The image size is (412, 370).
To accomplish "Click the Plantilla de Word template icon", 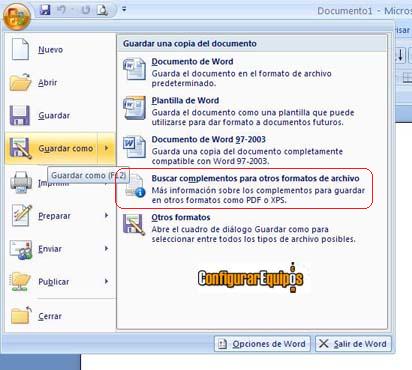I will pyautogui.click(x=134, y=108).
